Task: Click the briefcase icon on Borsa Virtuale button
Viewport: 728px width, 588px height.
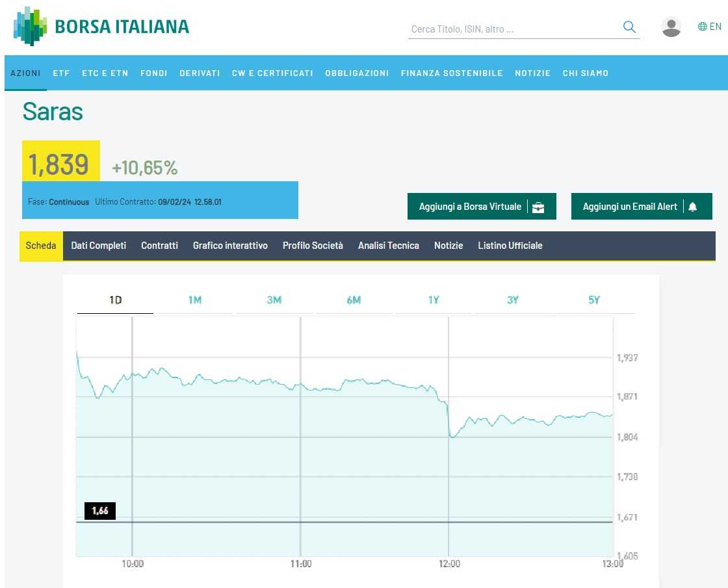Action: pos(538,207)
